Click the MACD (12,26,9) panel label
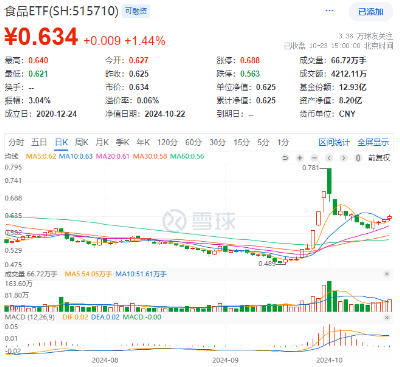400x367 pixels. click(30, 317)
